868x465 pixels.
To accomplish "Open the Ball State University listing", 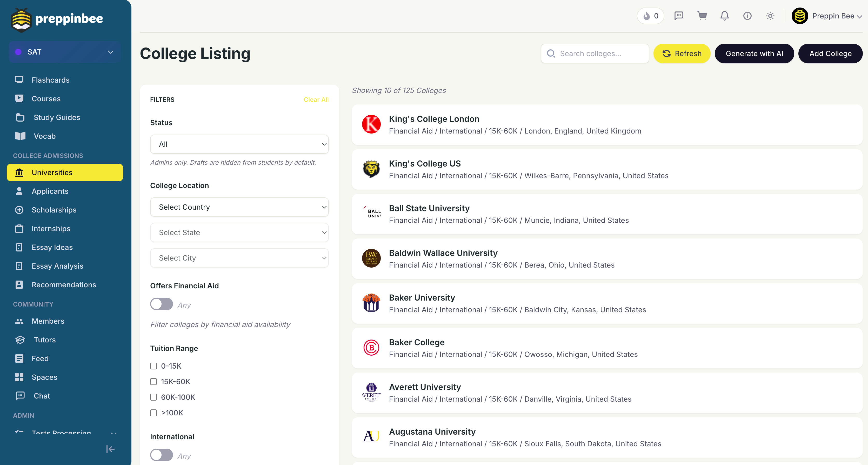I will [607, 214].
